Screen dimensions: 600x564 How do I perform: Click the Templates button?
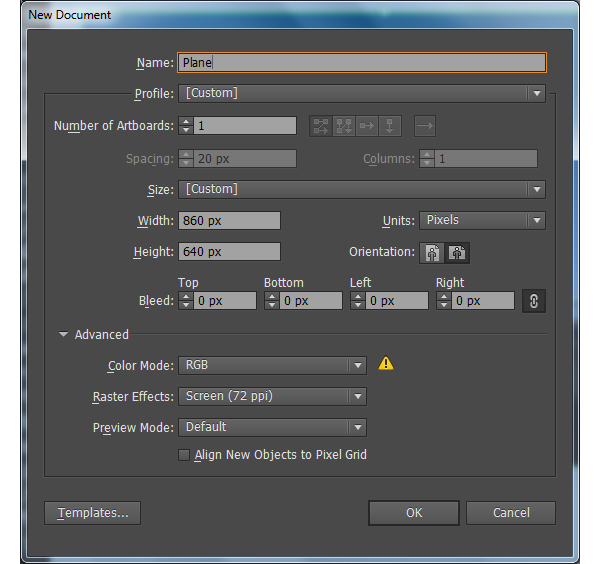93,513
